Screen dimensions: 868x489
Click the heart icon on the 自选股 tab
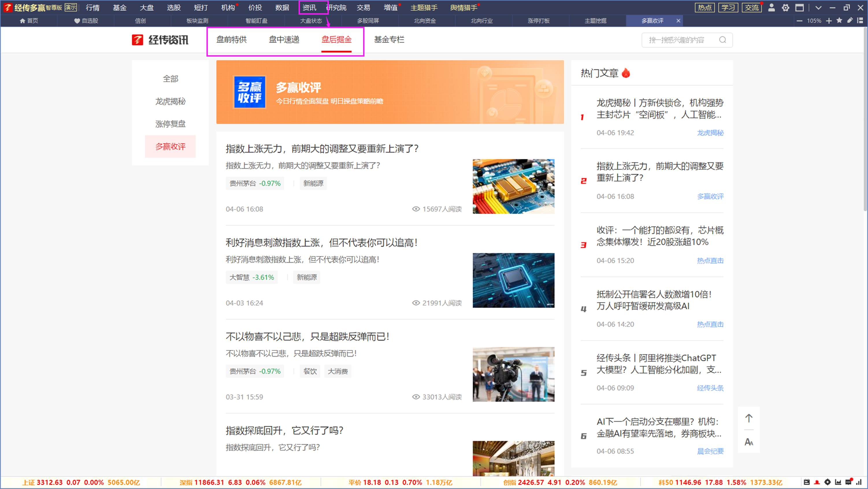click(x=77, y=21)
